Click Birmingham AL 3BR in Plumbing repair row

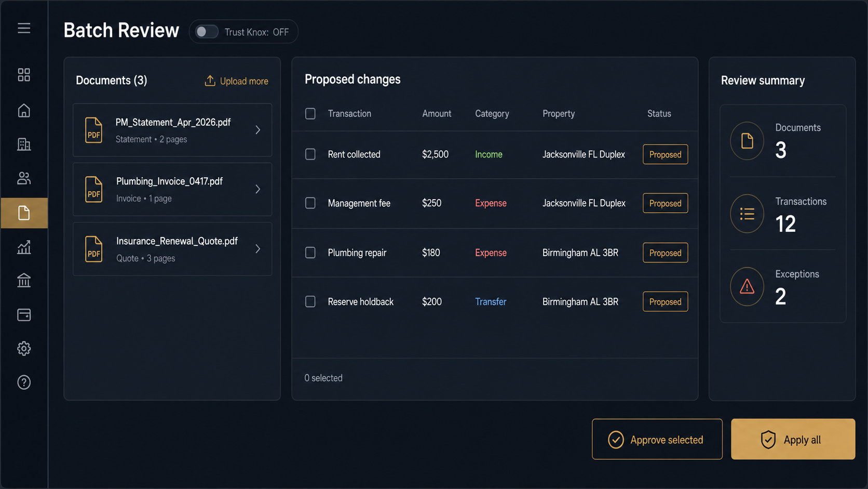(x=580, y=253)
